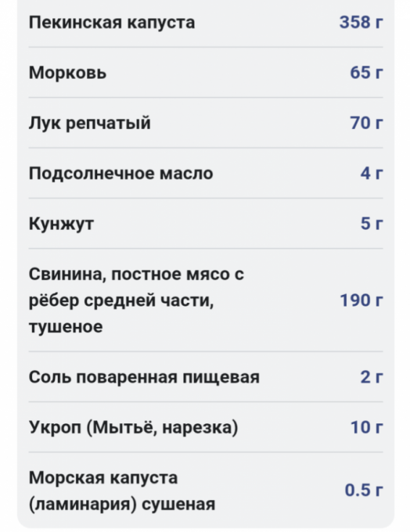This screenshot has height=532, width=410.
Task: Tap the 0.5 г seaweed amount
Action: [x=364, y=491]
